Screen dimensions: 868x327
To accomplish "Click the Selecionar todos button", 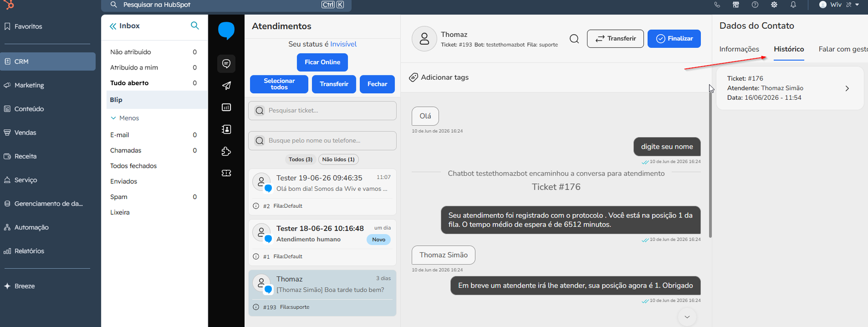I will point(279,84).
